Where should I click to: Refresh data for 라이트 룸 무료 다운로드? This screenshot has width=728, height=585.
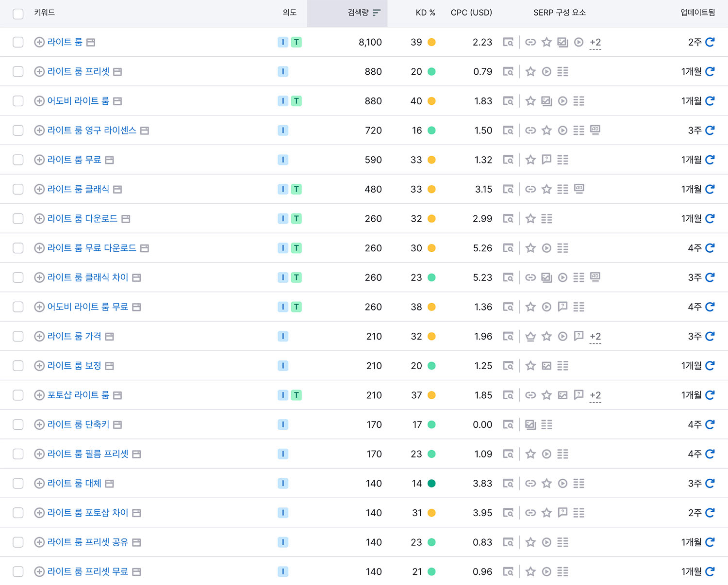[710, 248]
